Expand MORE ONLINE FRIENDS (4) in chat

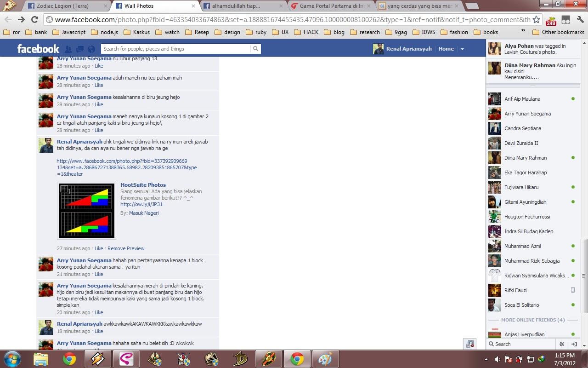point(533,320)
